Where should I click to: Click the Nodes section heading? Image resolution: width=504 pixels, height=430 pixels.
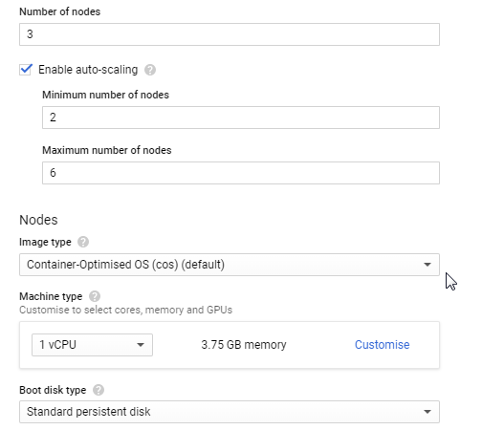[x=38, y=220]
